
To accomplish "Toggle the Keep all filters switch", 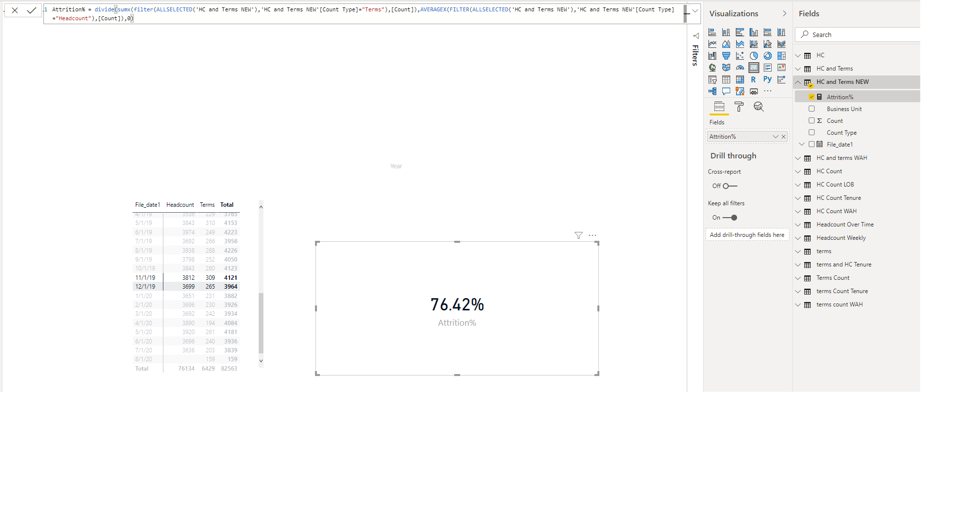I will (730, 218).
